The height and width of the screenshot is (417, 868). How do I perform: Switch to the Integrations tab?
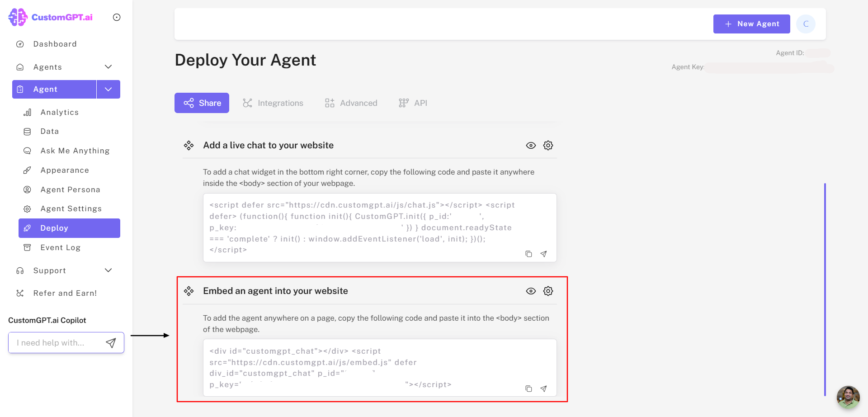[273, 103]
